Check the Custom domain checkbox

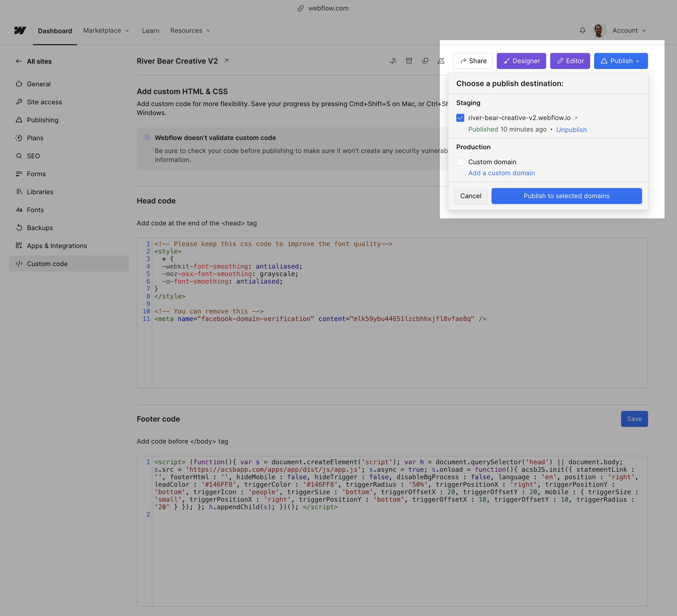(460, 162)
